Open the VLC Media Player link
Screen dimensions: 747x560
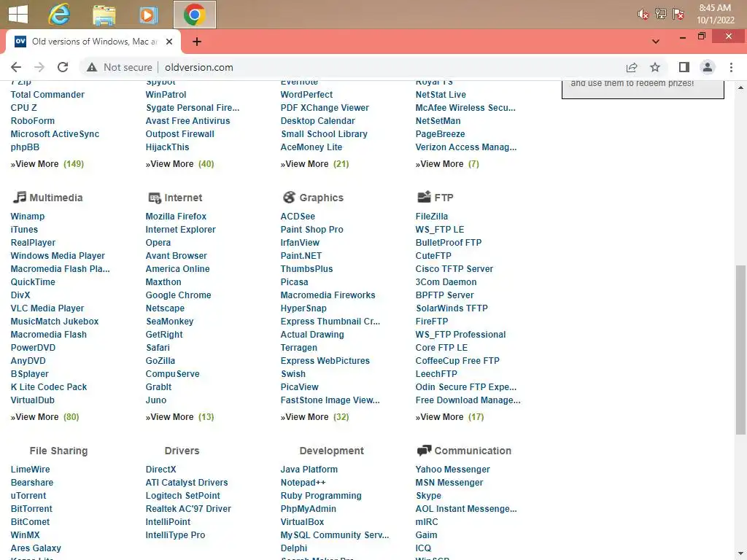coord(47,308)
